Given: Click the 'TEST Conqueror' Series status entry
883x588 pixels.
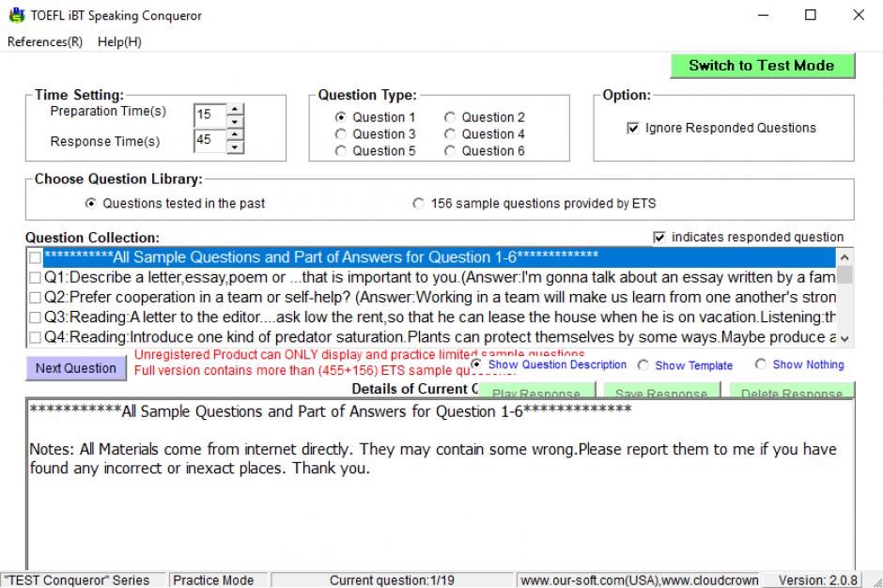Looking at the screenshot, I should pyautogui.click(x=84, y=580).
